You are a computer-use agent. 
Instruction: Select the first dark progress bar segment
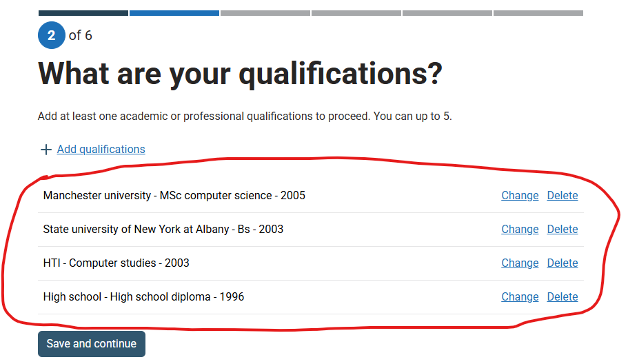83,13
